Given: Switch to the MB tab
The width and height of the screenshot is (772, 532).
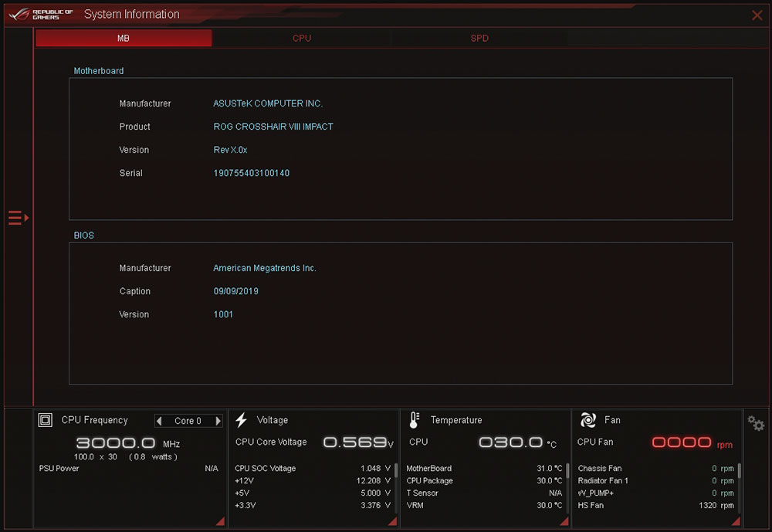Looking at the screenshot, I should click(x=124, y=38).
